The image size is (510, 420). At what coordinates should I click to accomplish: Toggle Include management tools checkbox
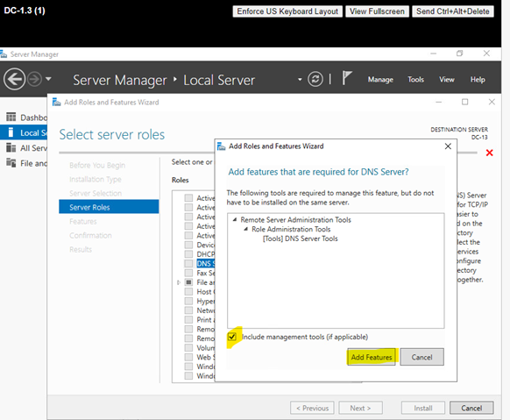(x=232, y=337)
